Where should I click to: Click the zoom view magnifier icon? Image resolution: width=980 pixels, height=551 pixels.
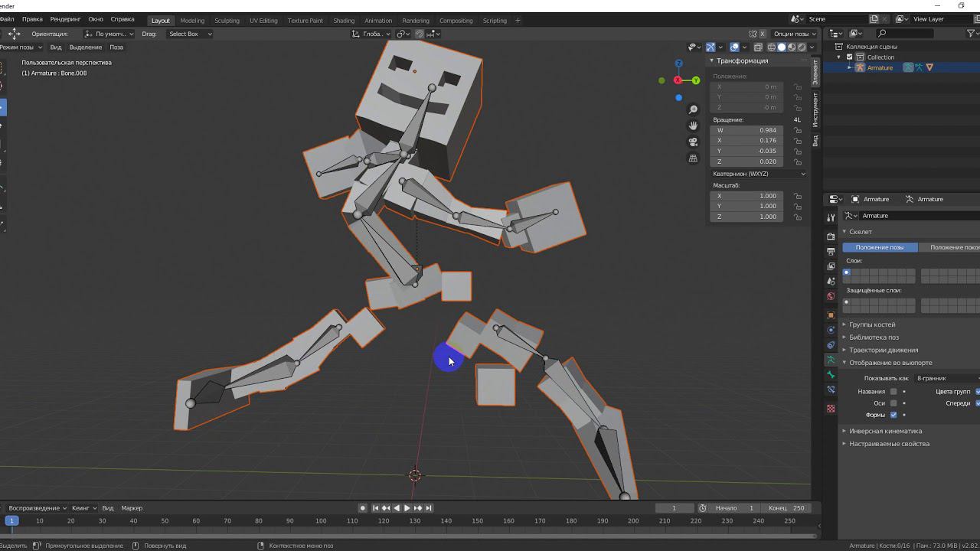693,110
